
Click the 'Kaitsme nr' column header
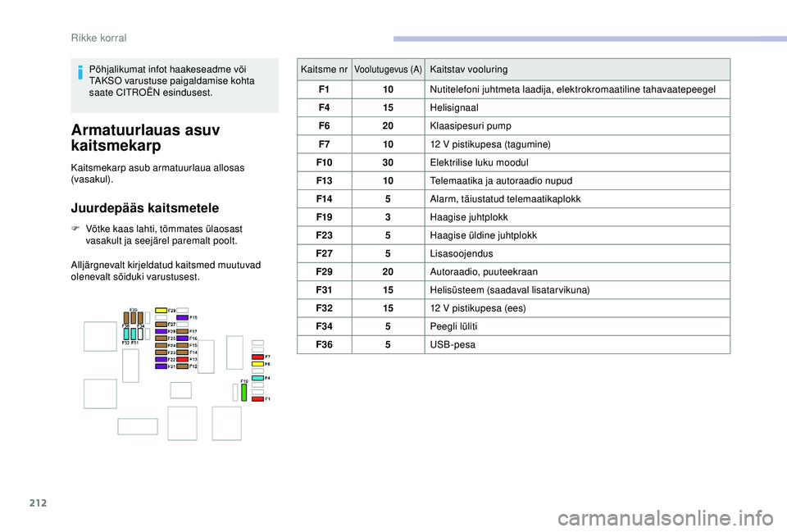(325, 69)
